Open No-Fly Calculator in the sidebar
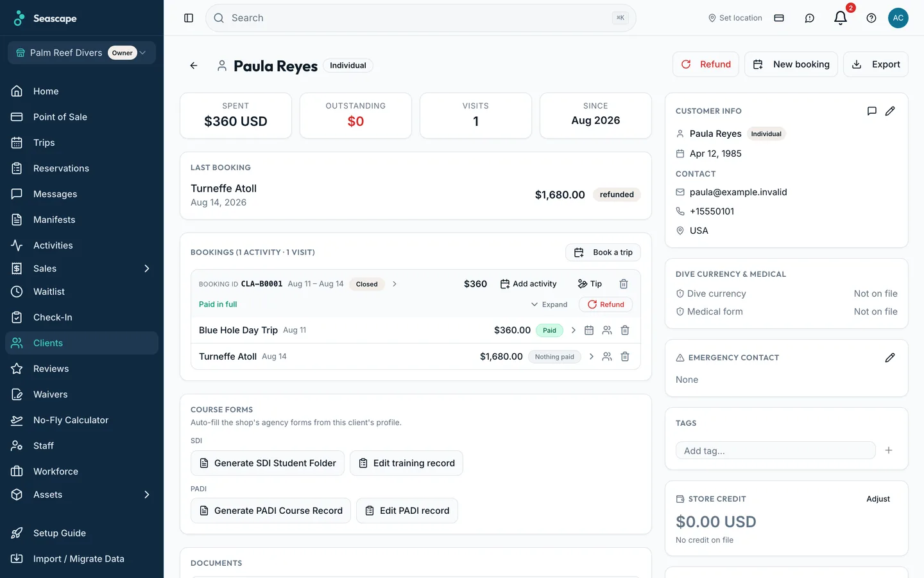 pos(81,420)
